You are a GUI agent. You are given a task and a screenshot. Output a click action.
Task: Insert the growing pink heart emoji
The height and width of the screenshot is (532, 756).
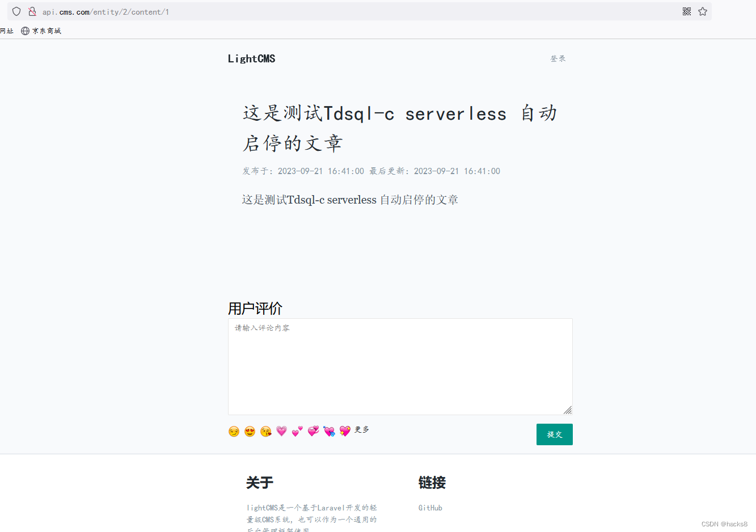[281, 431]
